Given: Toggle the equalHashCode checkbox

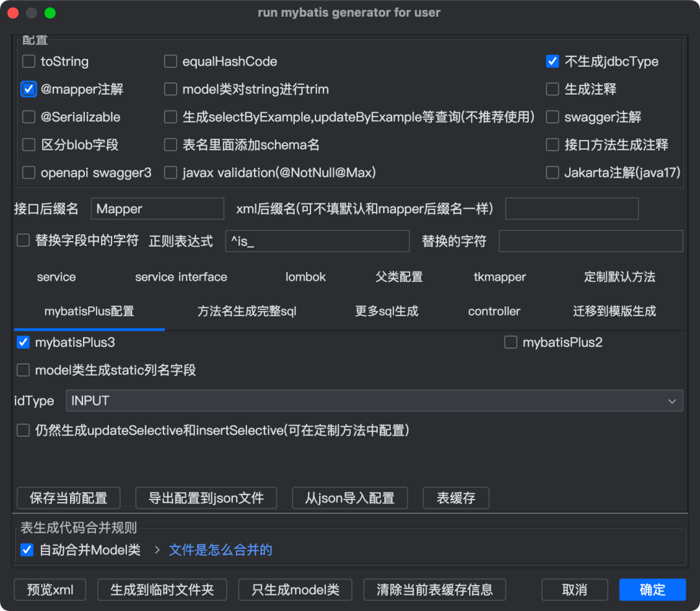Looking at the screenshot, I should [170, 61].
